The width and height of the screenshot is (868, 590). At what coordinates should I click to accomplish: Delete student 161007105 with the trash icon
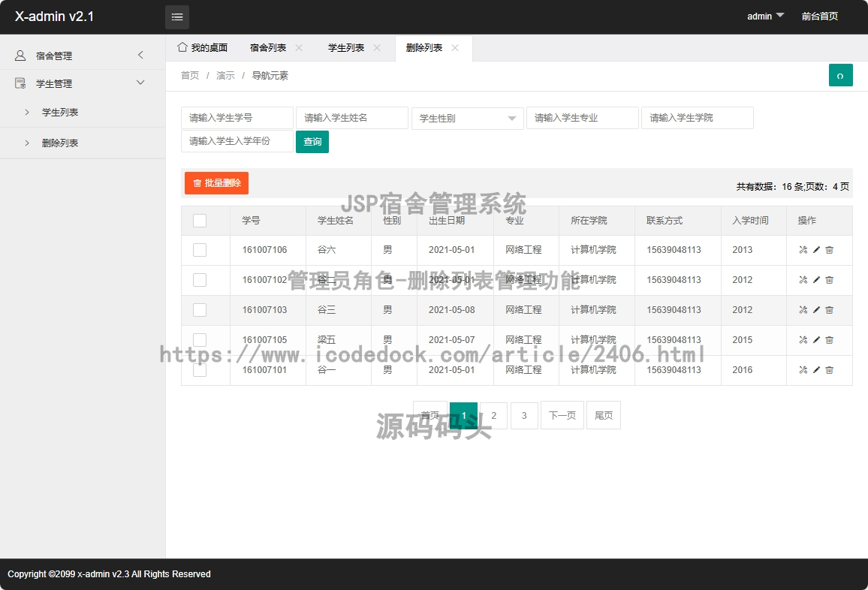(x=829, y=339)
